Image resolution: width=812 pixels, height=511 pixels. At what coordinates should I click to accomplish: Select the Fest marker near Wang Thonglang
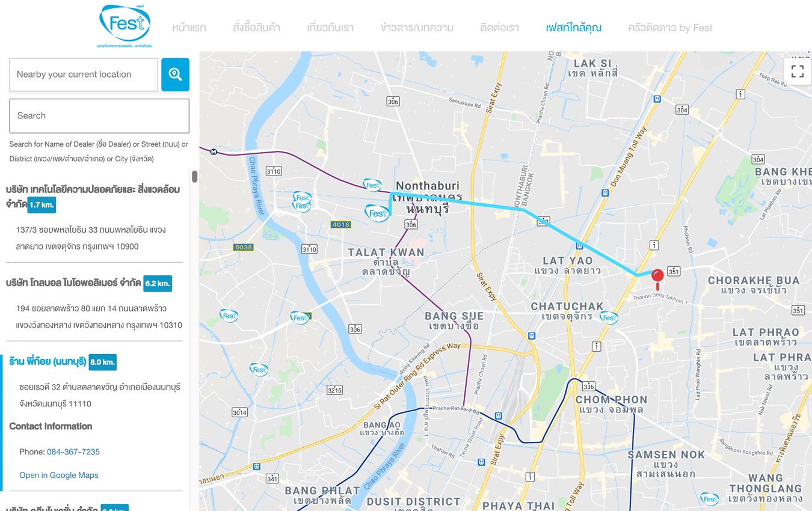click(x=710, y=498)
